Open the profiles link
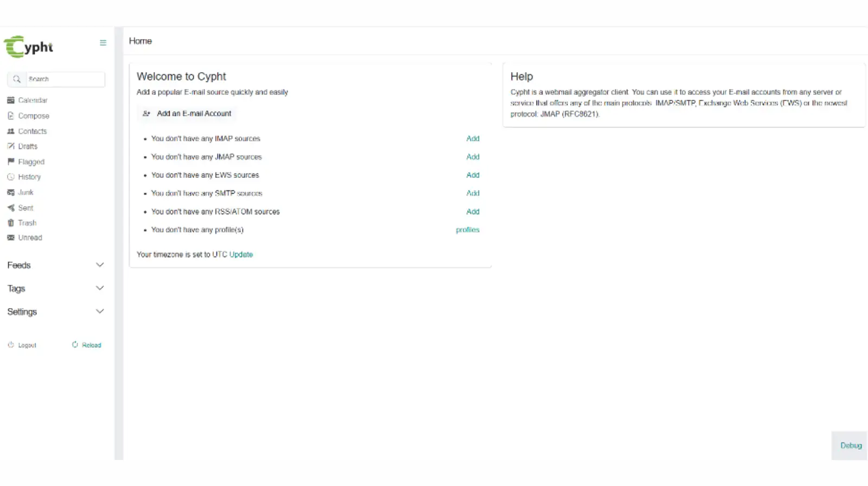This screenshot has width=868, height=486. pyautogui.click(x=467, y=230)
